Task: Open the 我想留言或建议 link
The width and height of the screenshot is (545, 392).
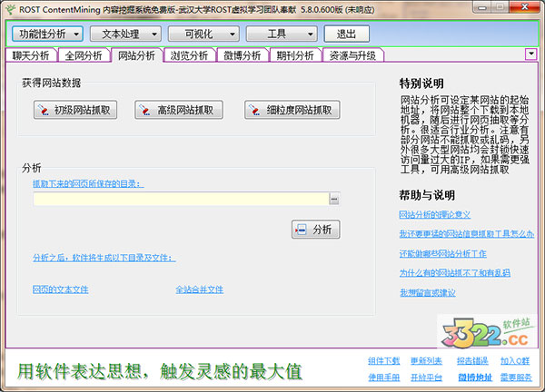Action: pos(428,293)
